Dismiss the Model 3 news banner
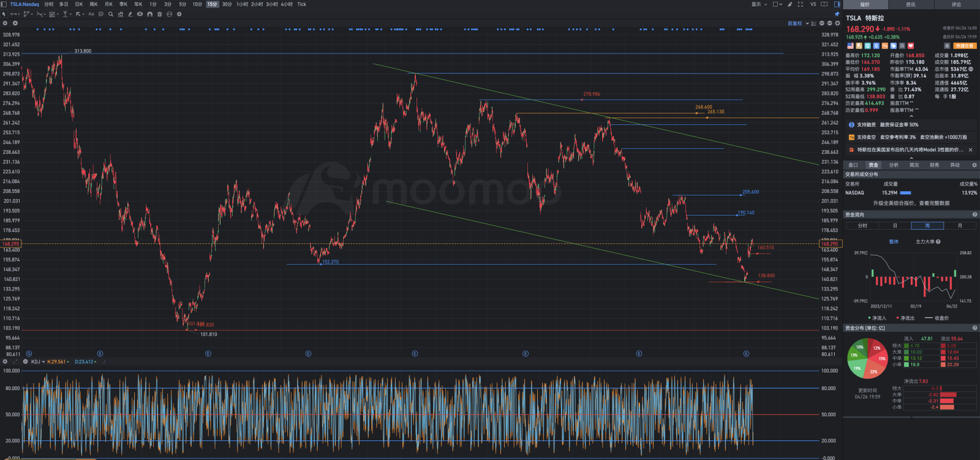 (970, 149)
